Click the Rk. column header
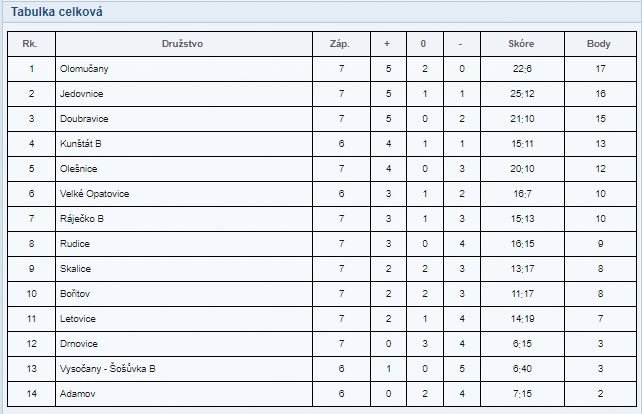Screen dimensions: 642x414 (29, 44)
